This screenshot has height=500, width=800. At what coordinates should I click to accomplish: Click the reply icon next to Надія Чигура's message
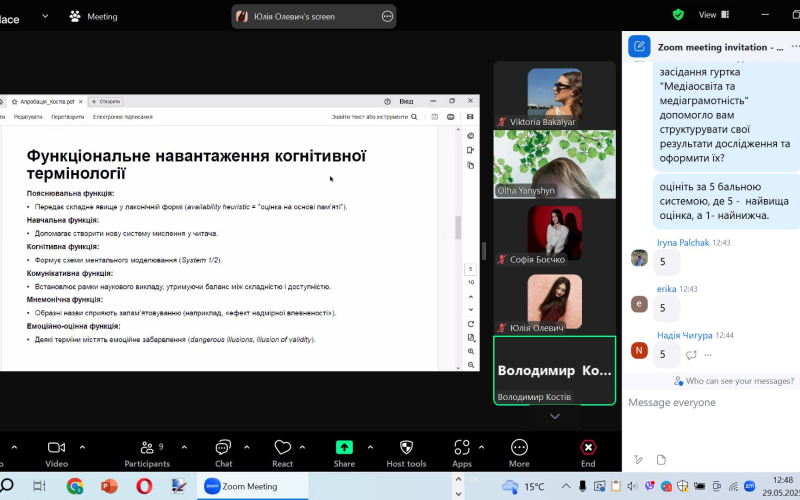(691, 355)
